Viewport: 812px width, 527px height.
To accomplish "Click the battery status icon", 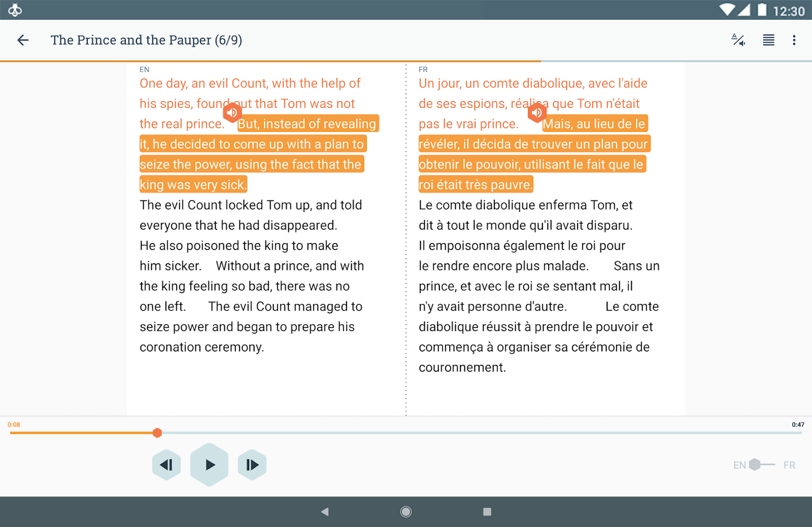I will (762, 10).
